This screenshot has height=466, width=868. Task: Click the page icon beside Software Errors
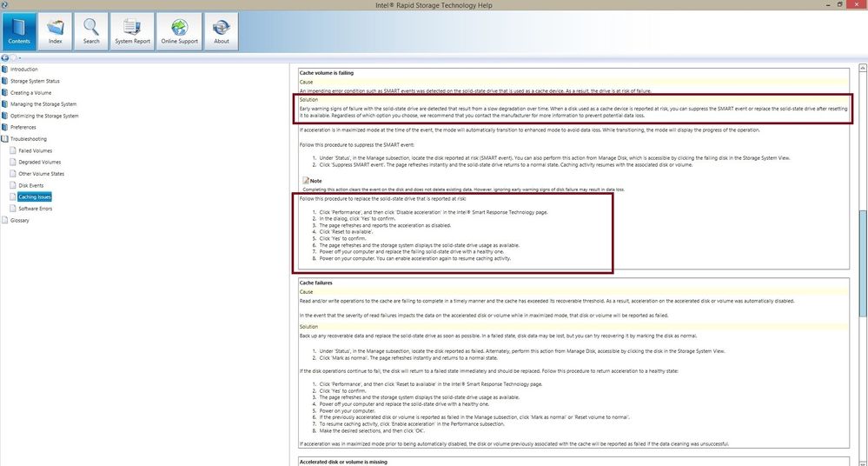pos(13,209)
